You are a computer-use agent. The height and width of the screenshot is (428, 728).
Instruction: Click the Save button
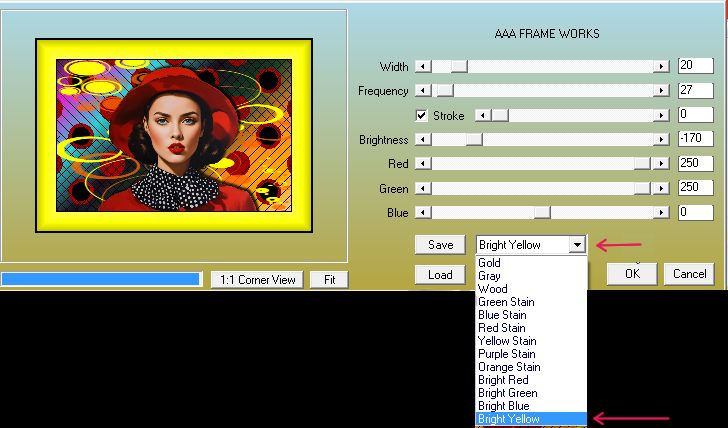click(440, 245)
